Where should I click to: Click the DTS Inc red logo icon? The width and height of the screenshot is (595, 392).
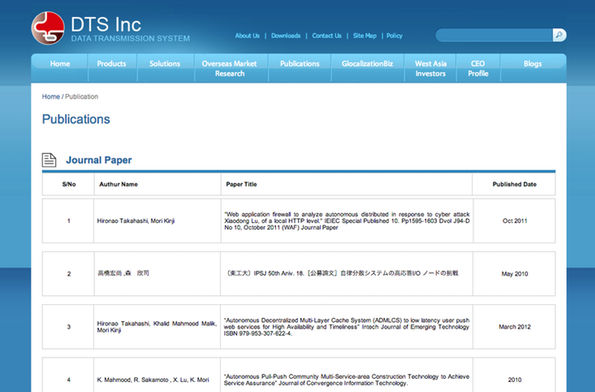pos(48,28)
